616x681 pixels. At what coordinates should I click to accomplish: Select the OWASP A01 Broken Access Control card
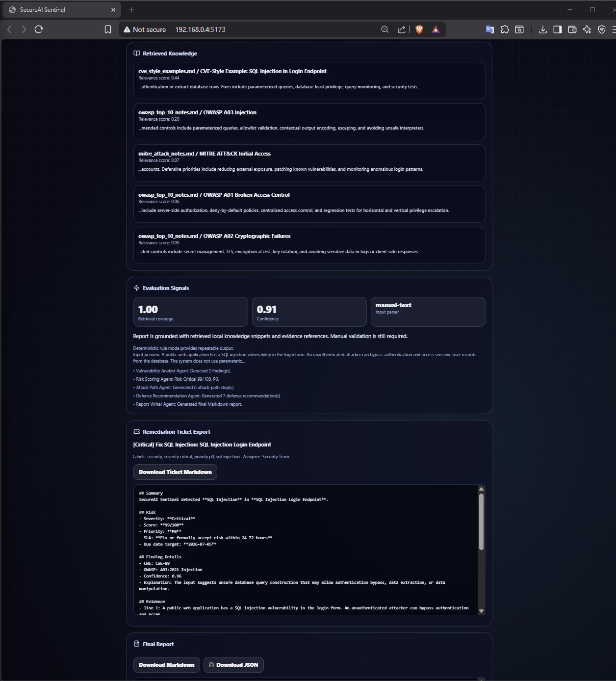(x=309, y=204)
